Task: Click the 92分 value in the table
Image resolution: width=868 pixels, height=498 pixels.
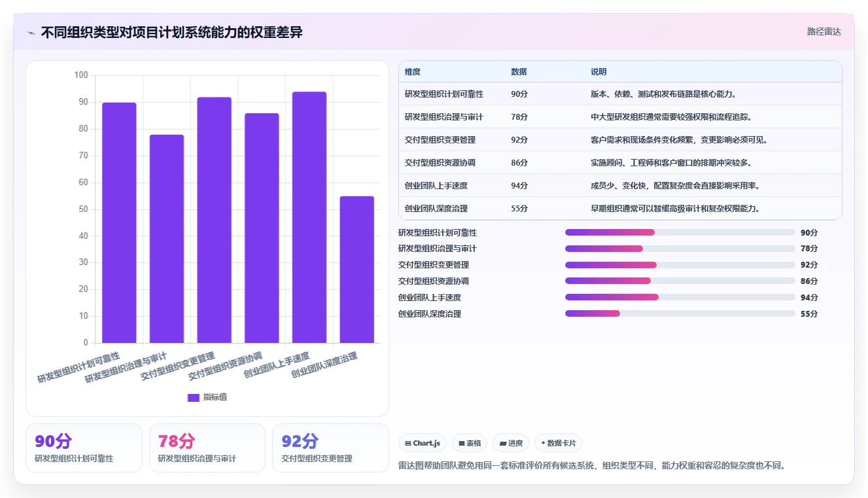Action: click(x=519, y=140)
